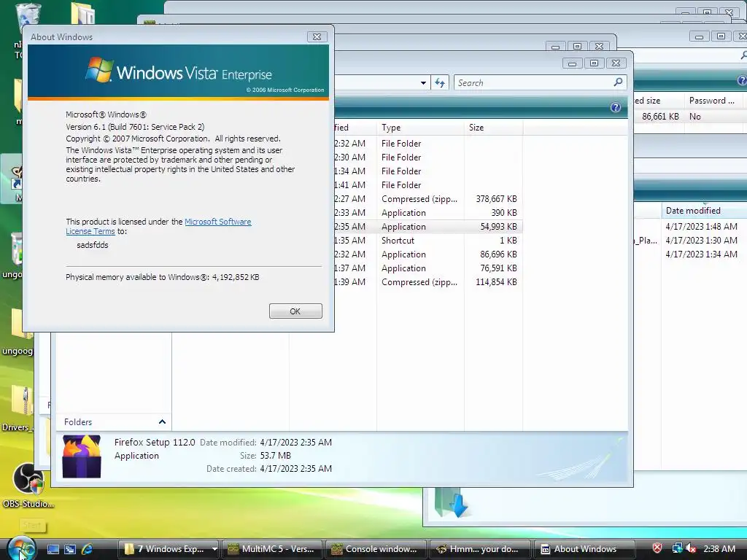Image resolution: width=747 pixels, height=560 pixels.
Task: Select the File Folder row modified at 2:32 AM
Action: pyautogui.click(x=428, y=144)
